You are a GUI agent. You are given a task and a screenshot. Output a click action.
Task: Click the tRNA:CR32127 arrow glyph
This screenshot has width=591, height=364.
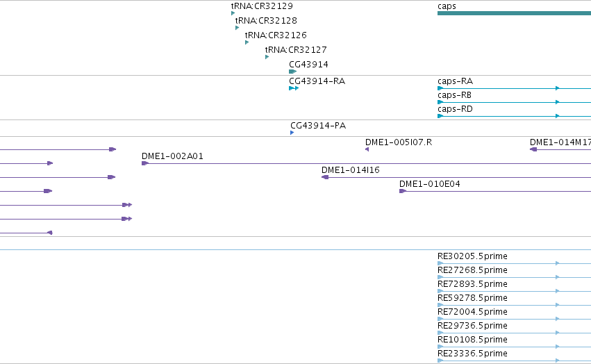pyautogui.click(x=267, y=57)
